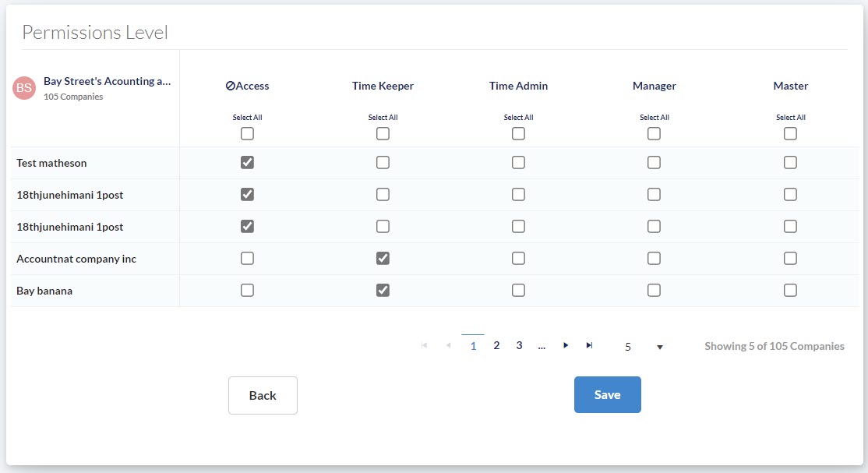Click the ellipsis in the pagination bar
Image resolution: width=868 pixels, height=473 pixels.
(542, 344)
